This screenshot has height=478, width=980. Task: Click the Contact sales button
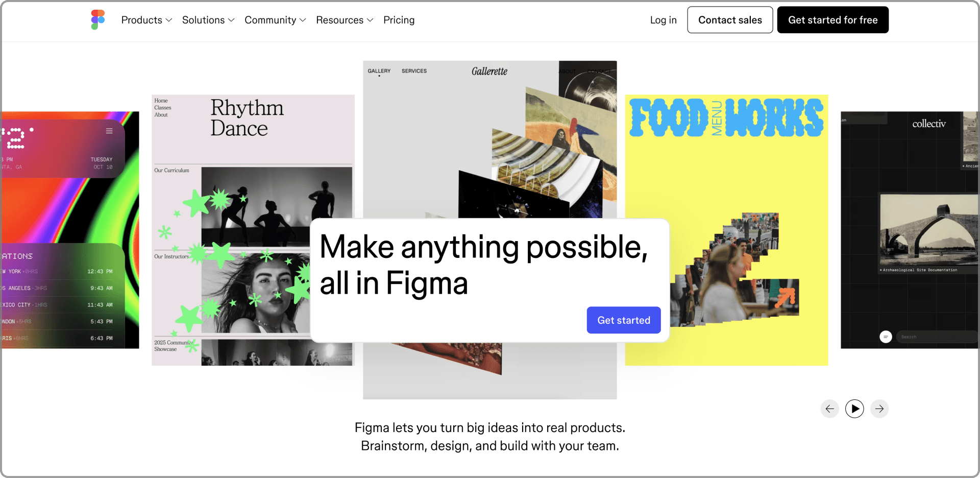(730, 20)
